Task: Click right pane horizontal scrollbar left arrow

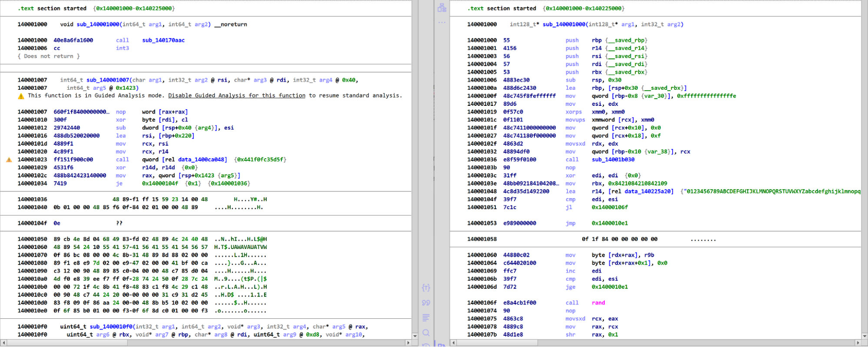Action: (453, 343)
